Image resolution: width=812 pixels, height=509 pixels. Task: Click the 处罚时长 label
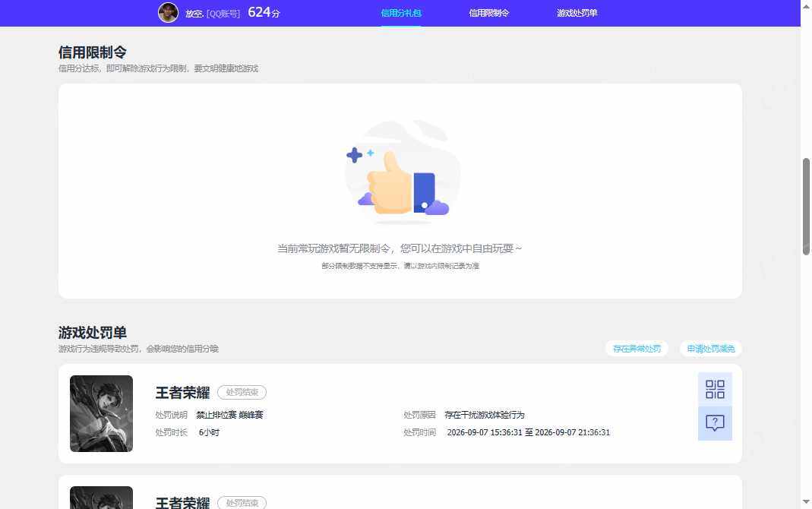(x=171, y=432)
